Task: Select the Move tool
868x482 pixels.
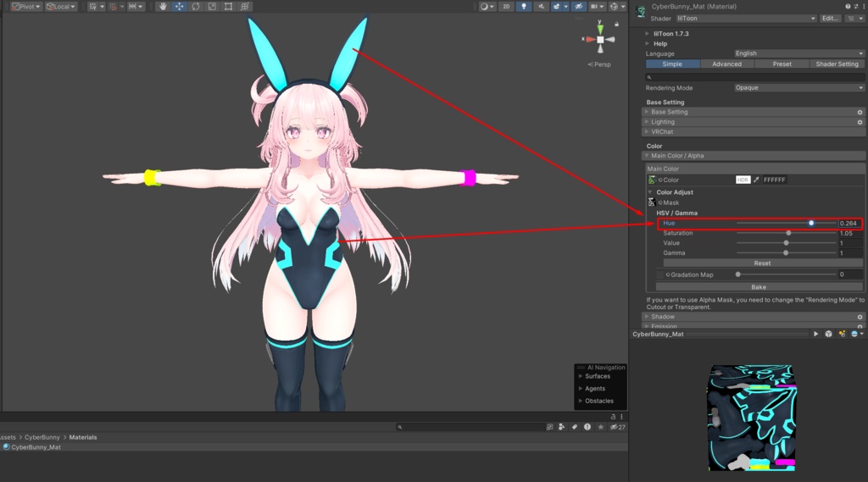Action: point(180,7)
